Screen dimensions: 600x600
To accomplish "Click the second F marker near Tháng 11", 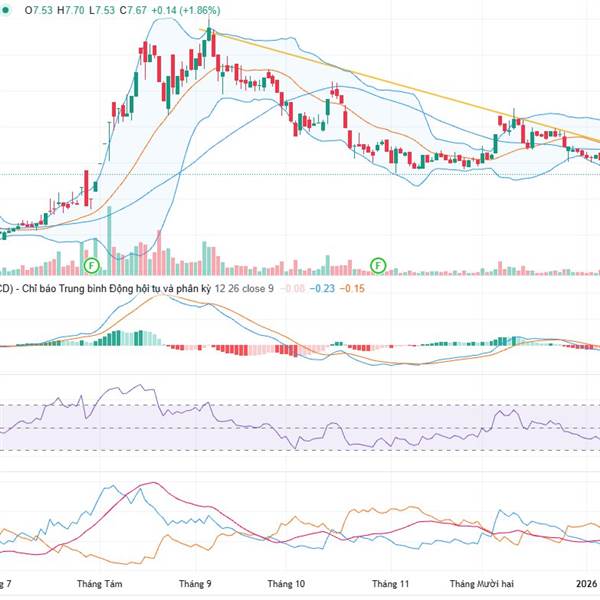I will [x=379, y=265].
